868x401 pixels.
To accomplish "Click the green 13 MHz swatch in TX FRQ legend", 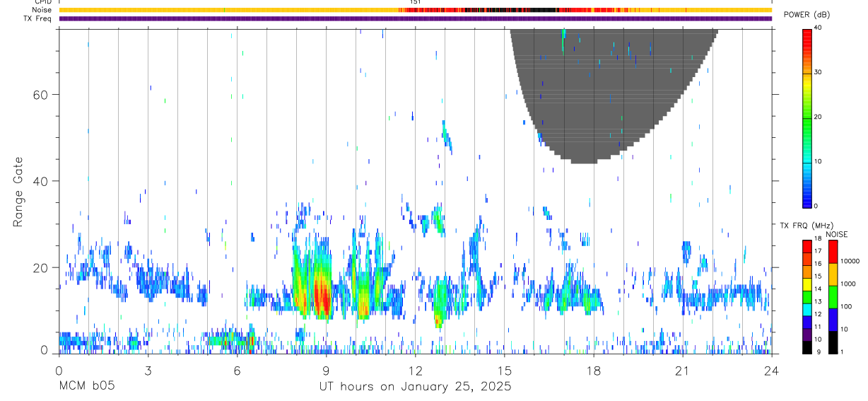I will 807,297.
